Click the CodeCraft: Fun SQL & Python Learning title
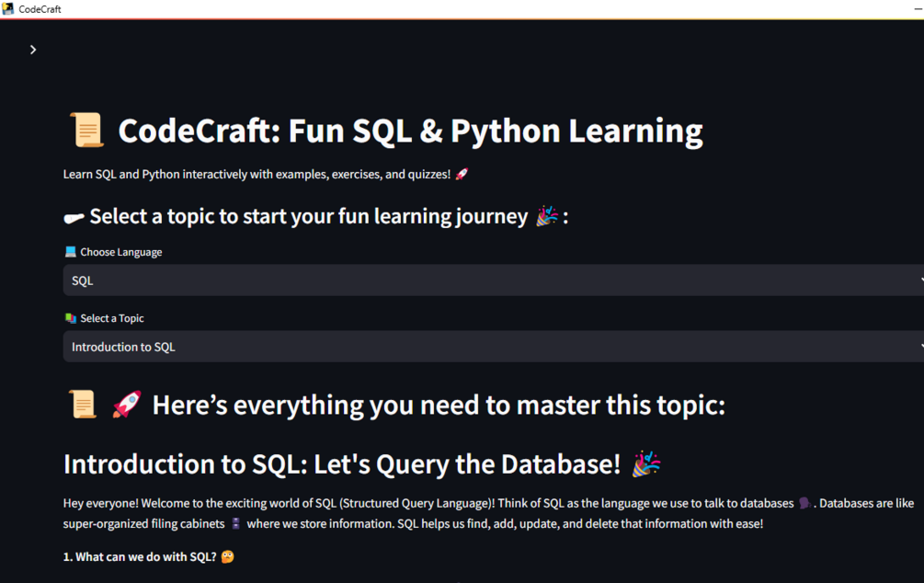 pyautogui.click(x=411, y=131)
